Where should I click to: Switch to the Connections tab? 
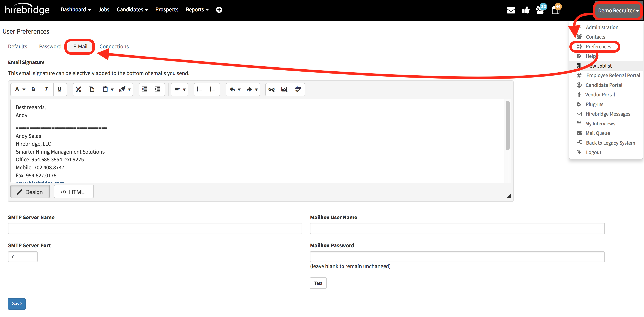coord(114,46)
